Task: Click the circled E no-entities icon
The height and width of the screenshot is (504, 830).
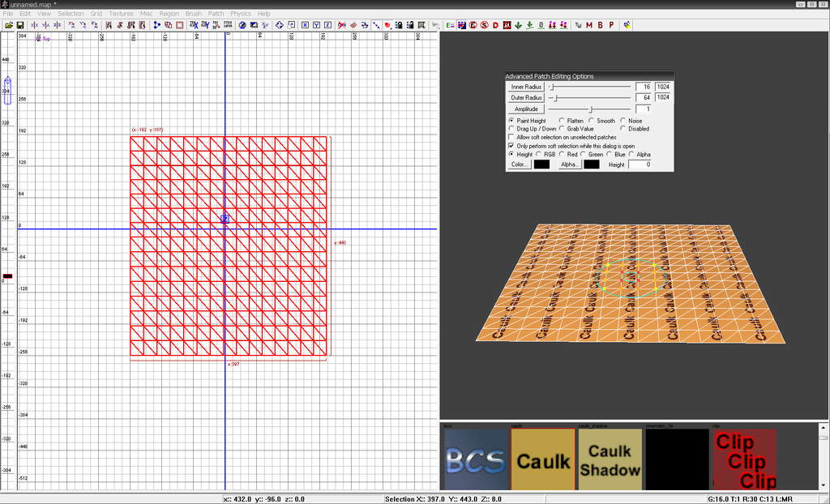Action: click(x=473, y=25)
